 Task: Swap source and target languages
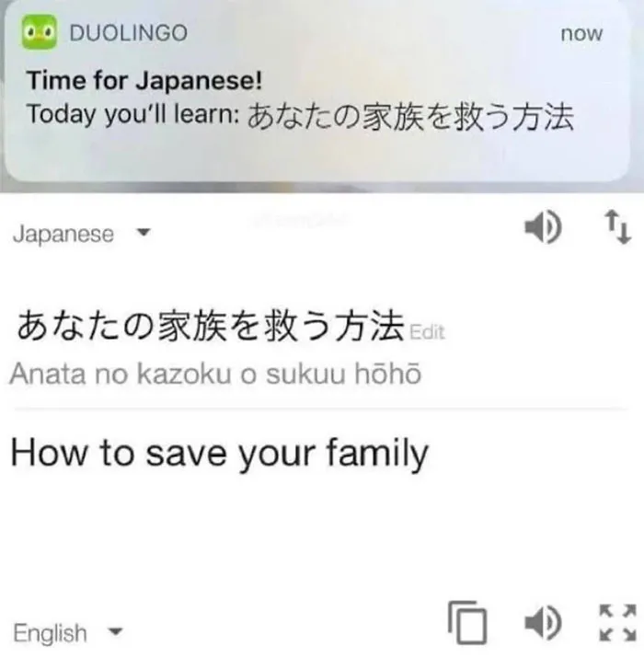click(617, 227)
